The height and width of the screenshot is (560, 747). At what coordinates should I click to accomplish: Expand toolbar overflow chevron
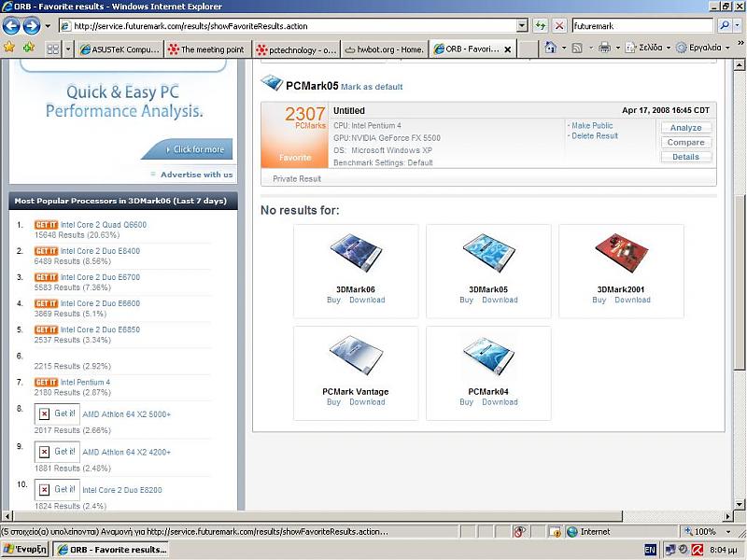(740, 43)
